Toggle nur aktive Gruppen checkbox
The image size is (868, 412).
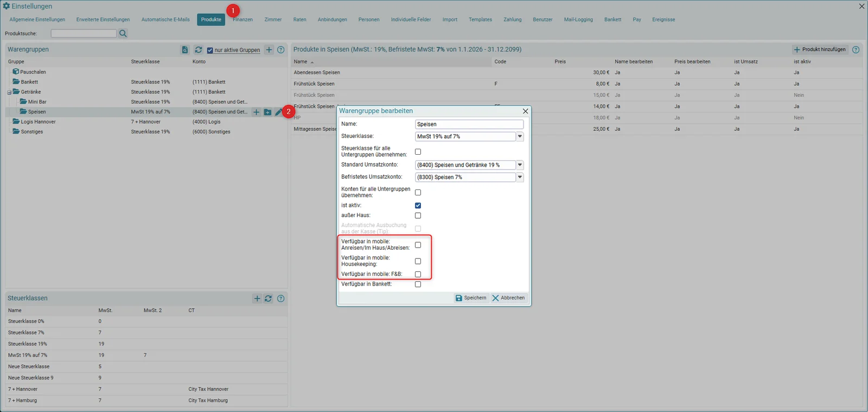click(x=210, y=50)
